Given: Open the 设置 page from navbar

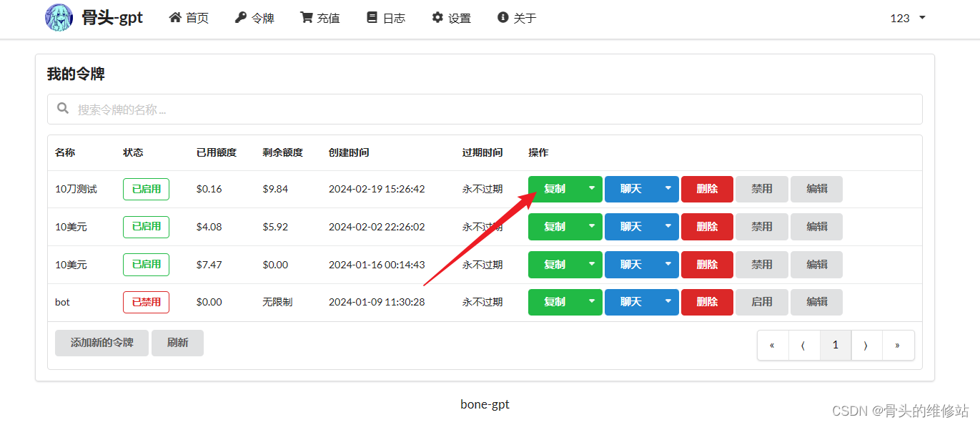Looking at the screenshot, I should point(451,18).
